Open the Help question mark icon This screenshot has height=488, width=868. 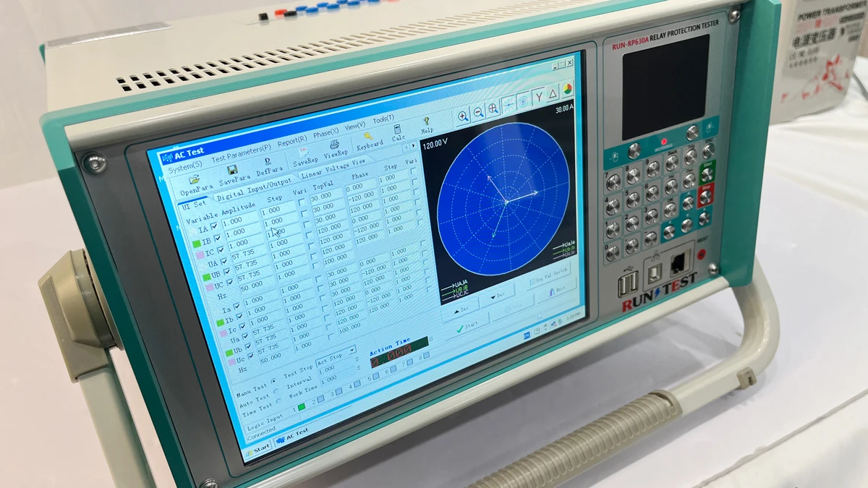tap(426, 121)
